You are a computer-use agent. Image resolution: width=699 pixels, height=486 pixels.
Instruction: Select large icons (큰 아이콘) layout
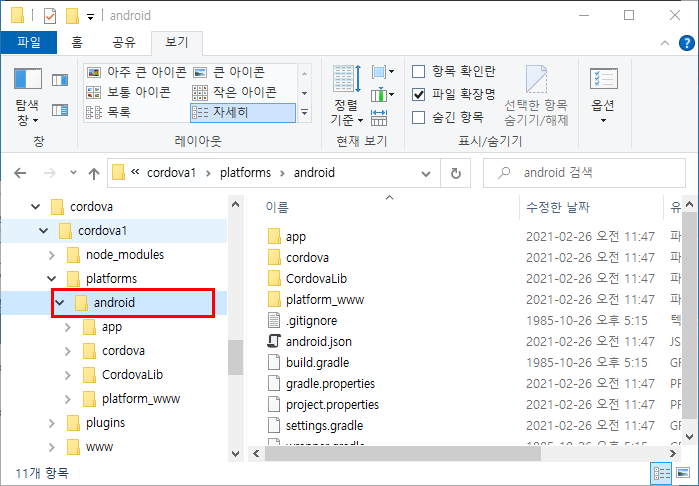(x=229, y=72)
